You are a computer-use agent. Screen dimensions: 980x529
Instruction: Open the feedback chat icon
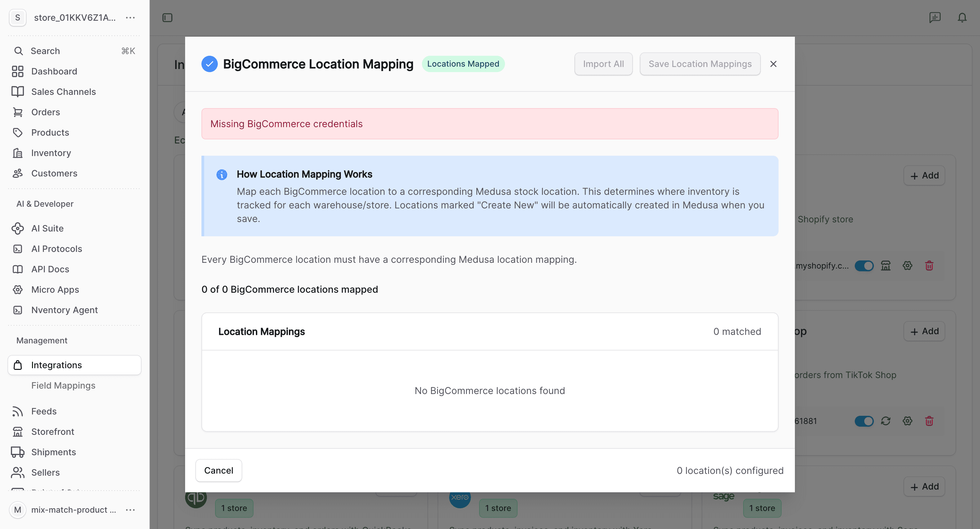point(935,17)
